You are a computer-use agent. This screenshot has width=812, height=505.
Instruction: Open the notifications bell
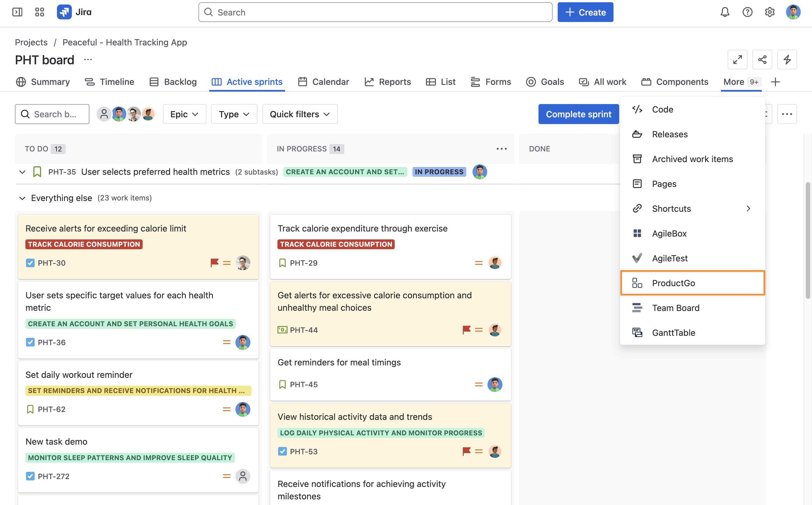click(x=725, y=12)
